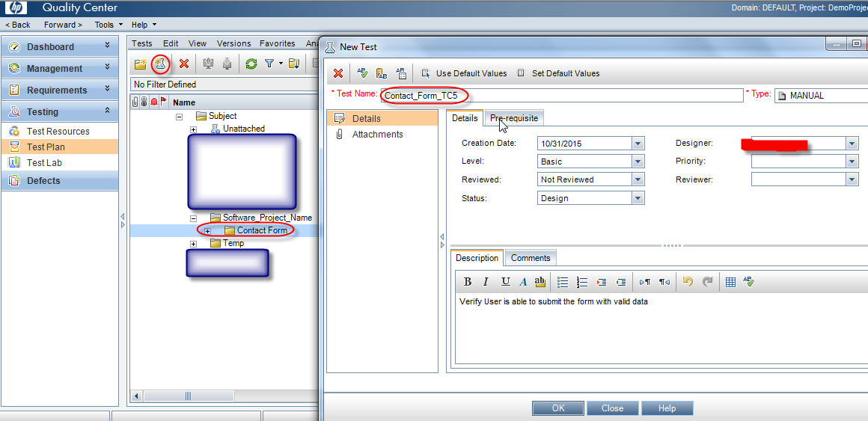
Task: Open the filter dropdown arrow beside the funnel
Action: [281, 64]
